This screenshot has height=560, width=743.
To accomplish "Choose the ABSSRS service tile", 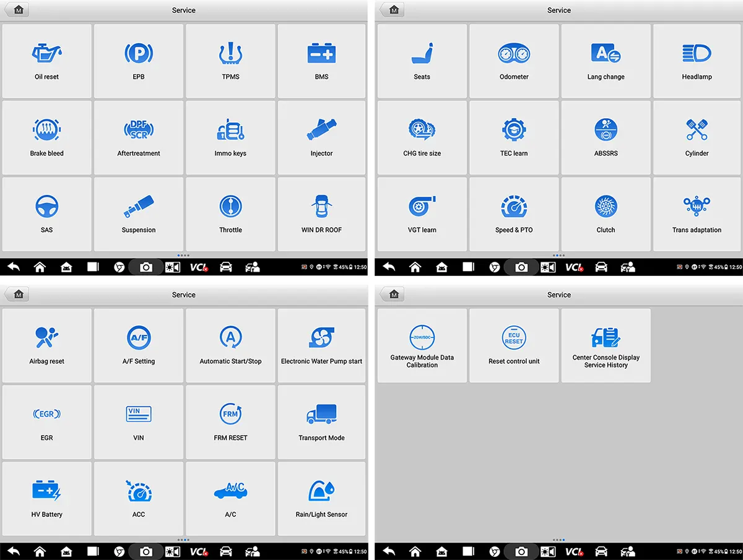I will (606, 137).
